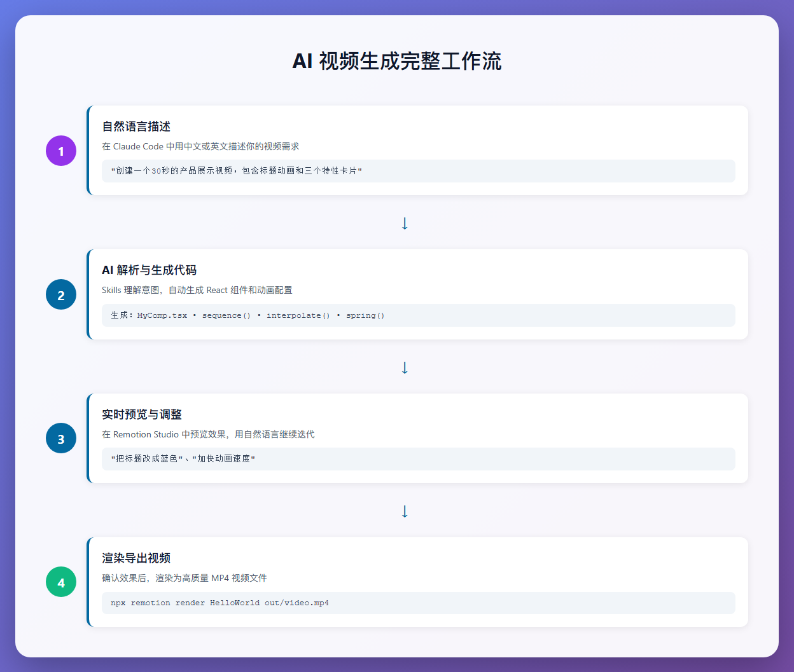Select the description mentioning Claude Code

click(200, 146)
